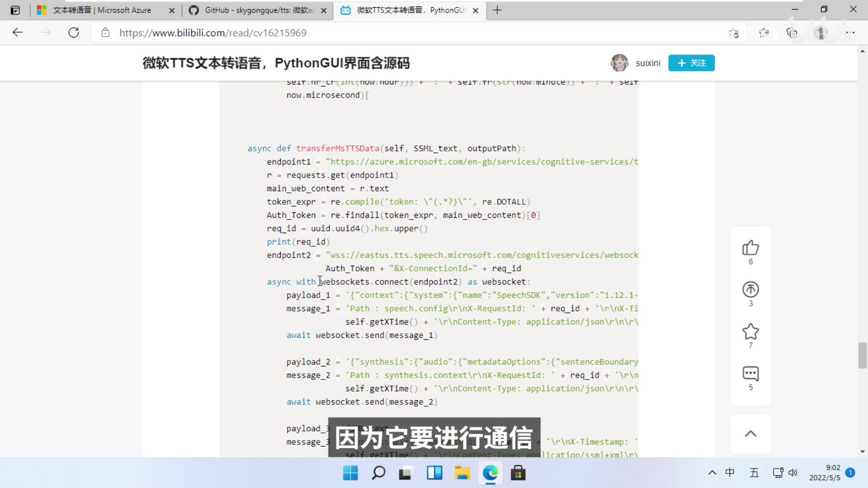Follow author with 关注 button
Screen dimensions: 868x488
691,63
